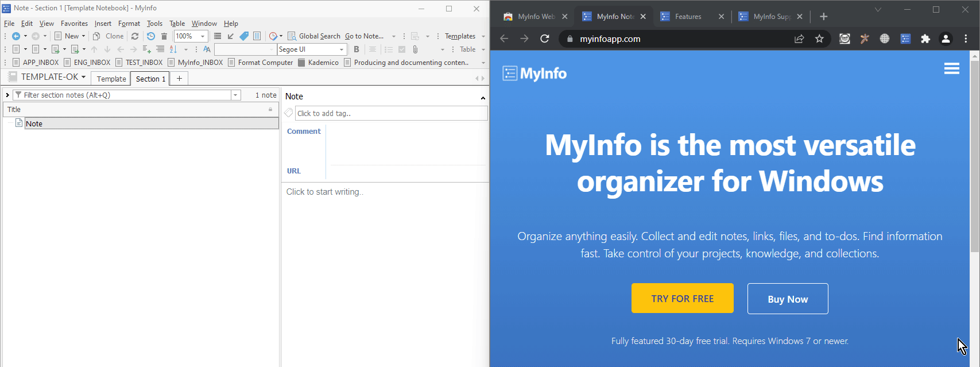Add a new section tab with plus
This screenshot has height=367, width=980.
point(179,79)
